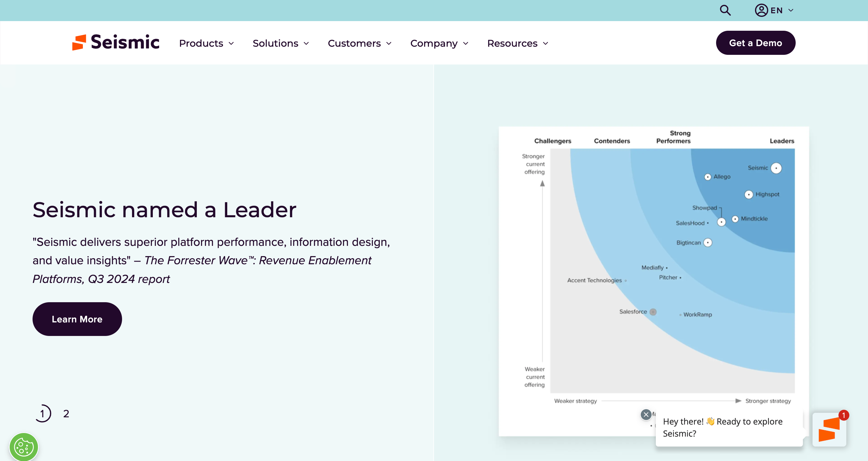
Task: Click the search magnifier icon
Action: point(725,11)
